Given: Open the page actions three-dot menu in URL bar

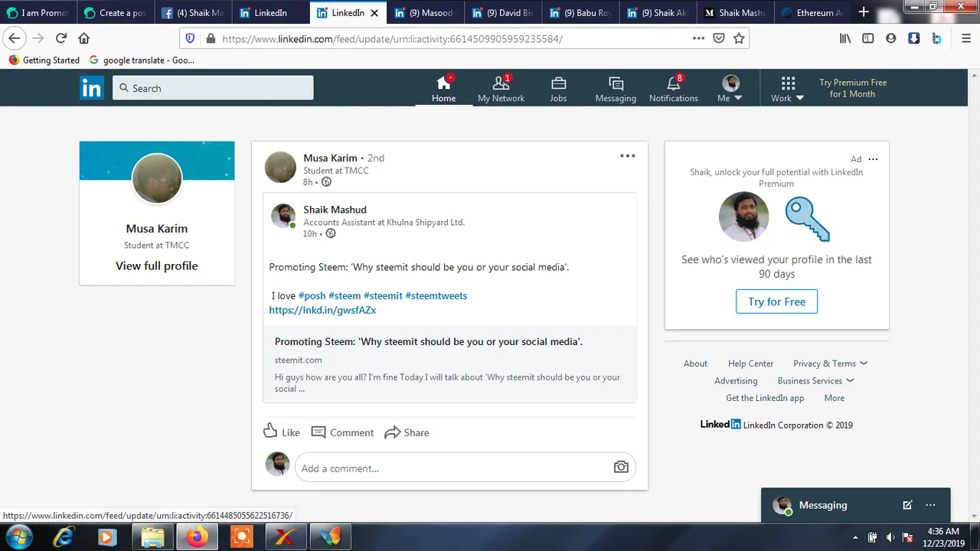Looking at the screenshot, I should pos(698,38).
